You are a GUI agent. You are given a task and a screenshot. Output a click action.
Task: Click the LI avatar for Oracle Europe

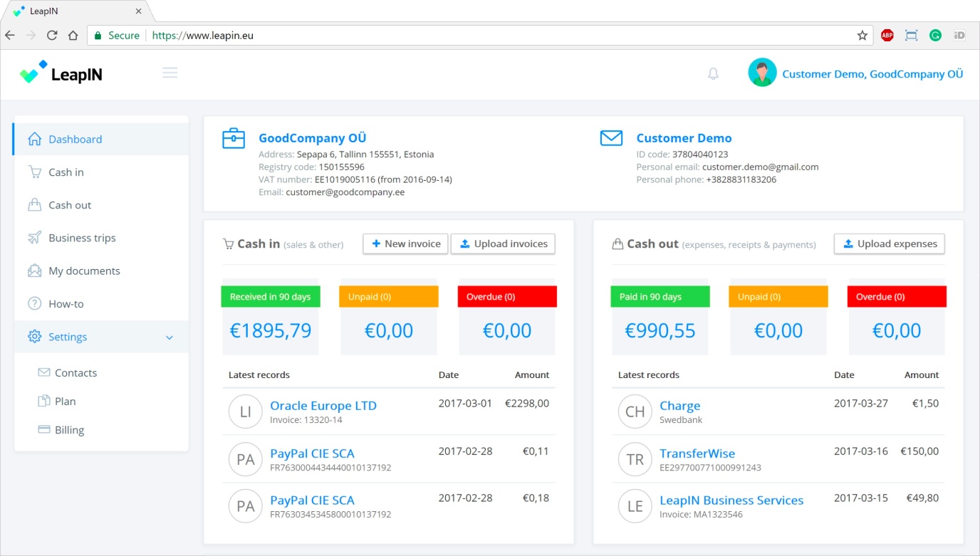point(246,411)
